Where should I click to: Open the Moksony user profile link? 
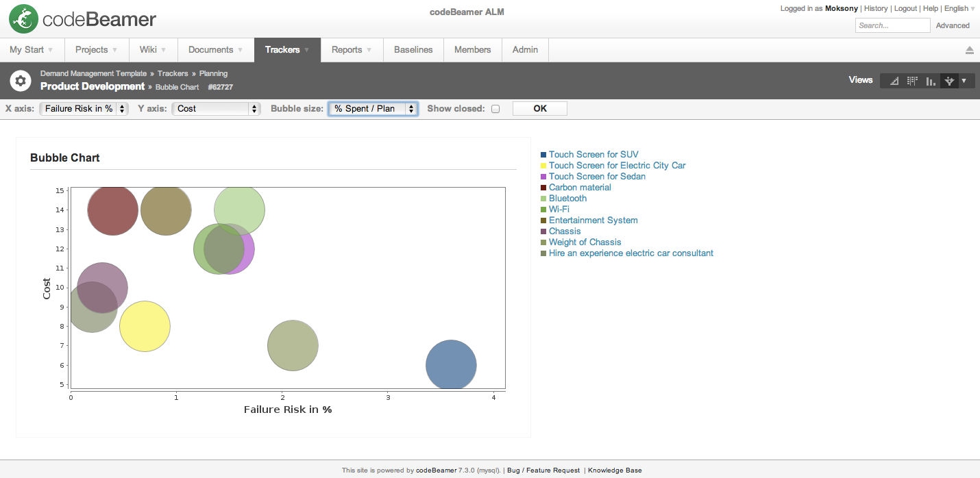click(x=841, y=8)
